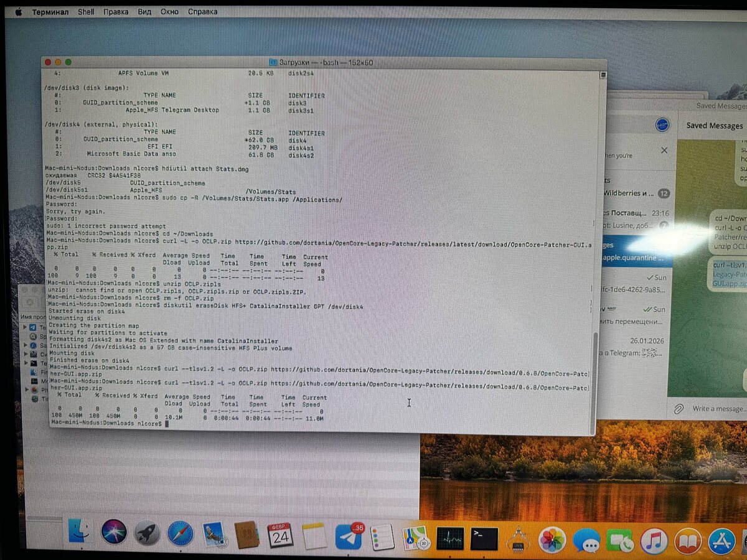Screen dimensions: 747x560
Task: Click the Activity Monitor stop-process toolbar button
Action: [31, 302]
